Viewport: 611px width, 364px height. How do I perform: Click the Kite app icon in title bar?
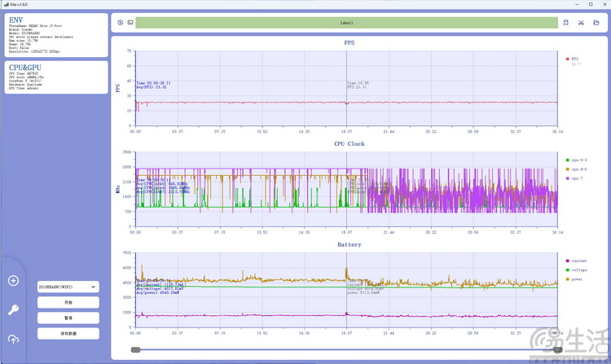(6, 4)
